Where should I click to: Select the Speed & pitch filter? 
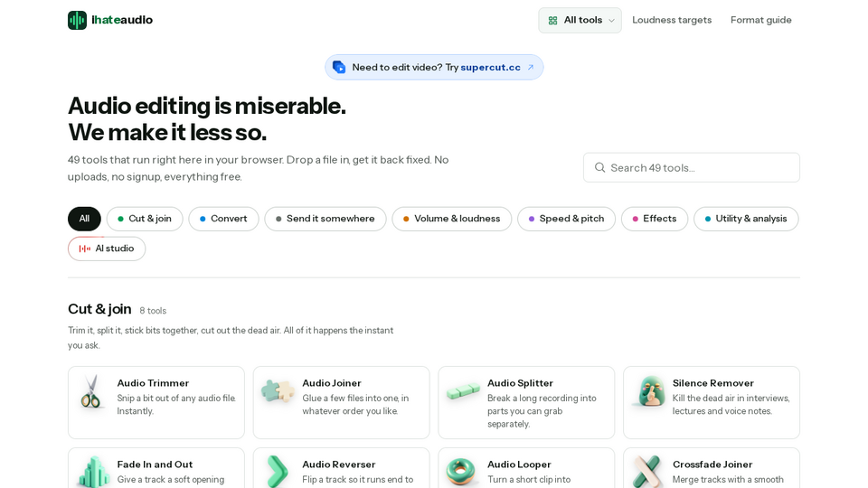566,219
